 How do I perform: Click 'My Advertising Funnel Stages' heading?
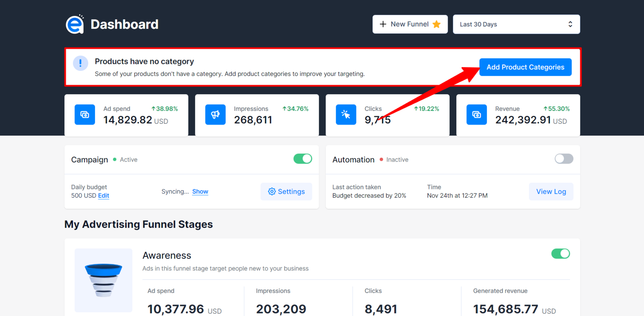tap(138, 224)
